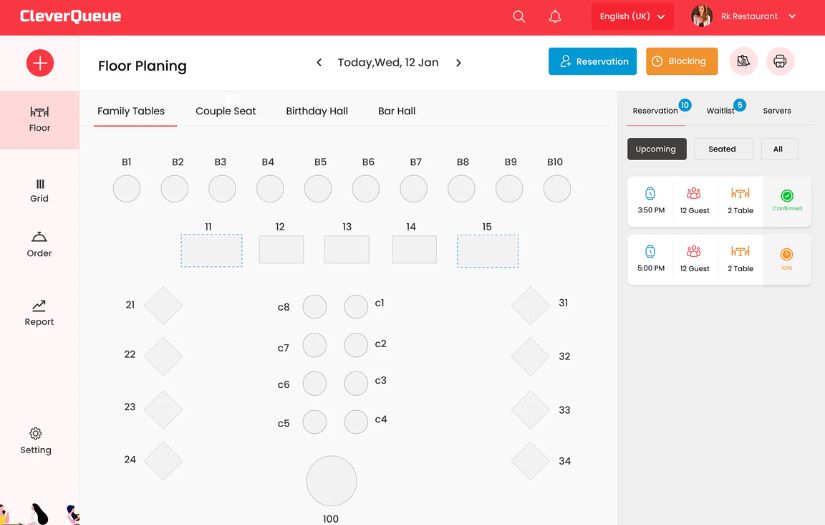Click the clock icon for 3:50 PM reservation
825x525 pixels.
click(x=650, y=194)
